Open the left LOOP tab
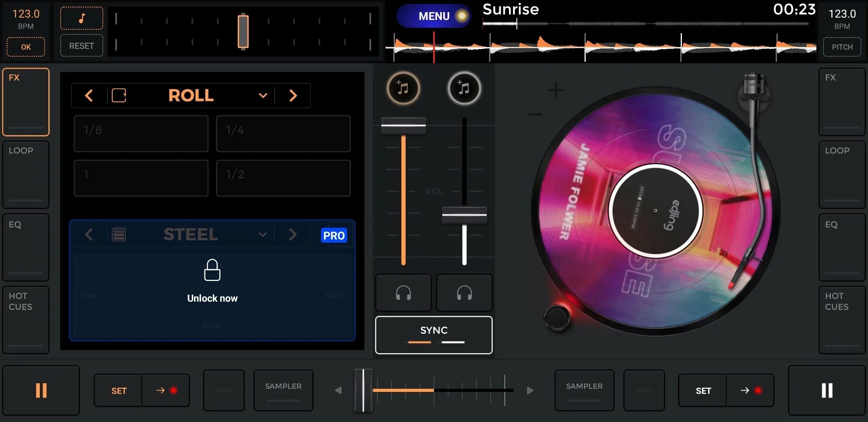 pyautogui.click(x=26, y=175)
